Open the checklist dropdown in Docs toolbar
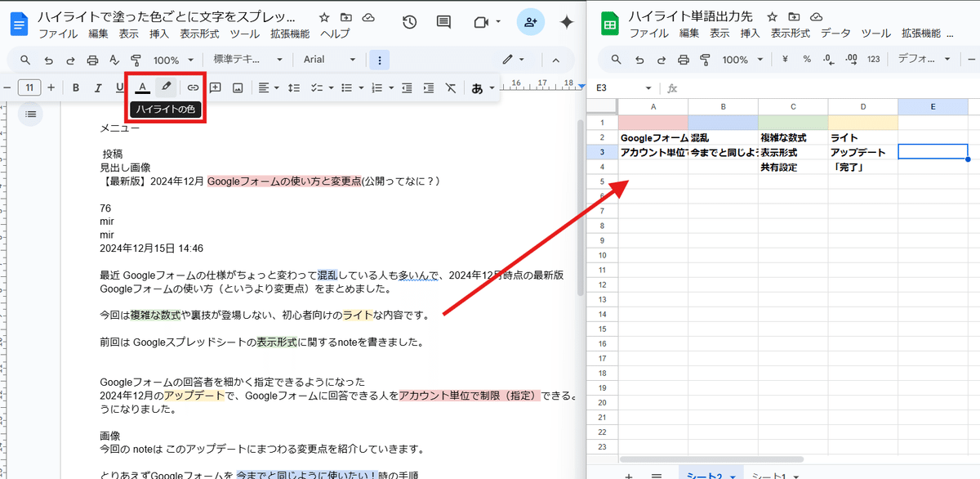 click(x=323, y=87)
